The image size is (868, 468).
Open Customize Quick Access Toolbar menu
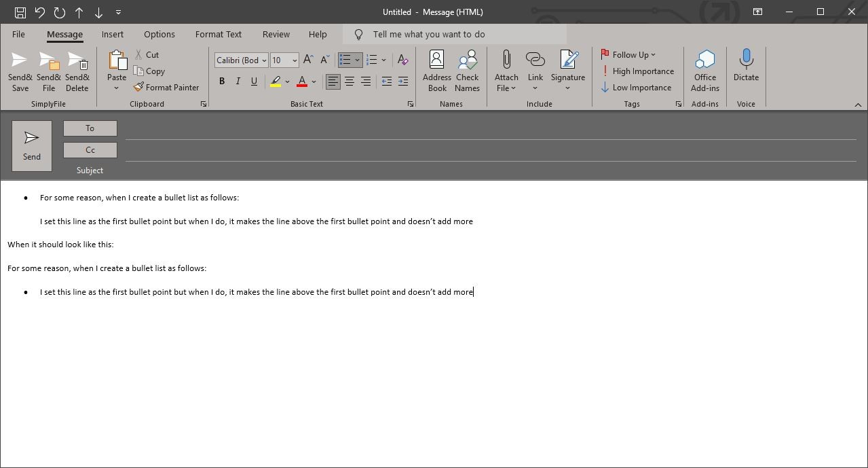119,12
